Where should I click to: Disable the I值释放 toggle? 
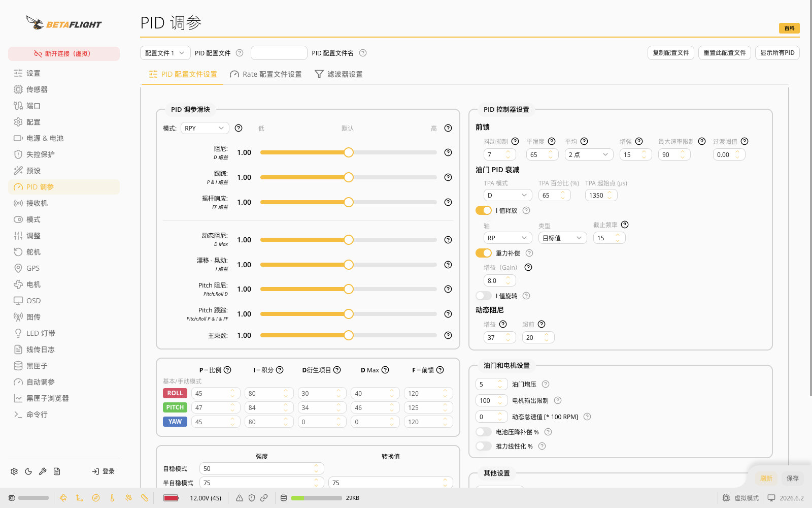484,210
